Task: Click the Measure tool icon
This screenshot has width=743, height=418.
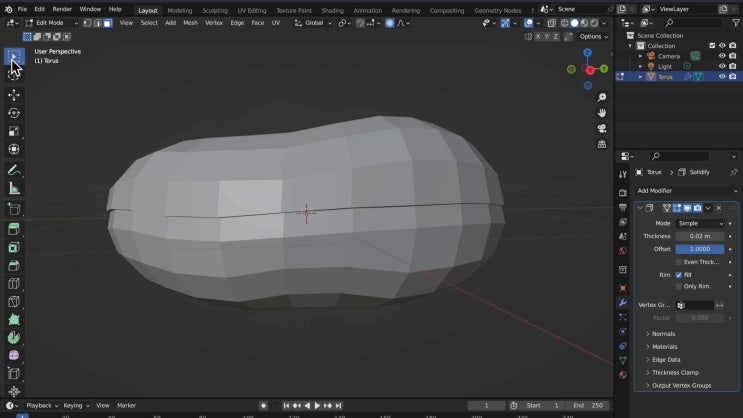Action: point(14,189)
